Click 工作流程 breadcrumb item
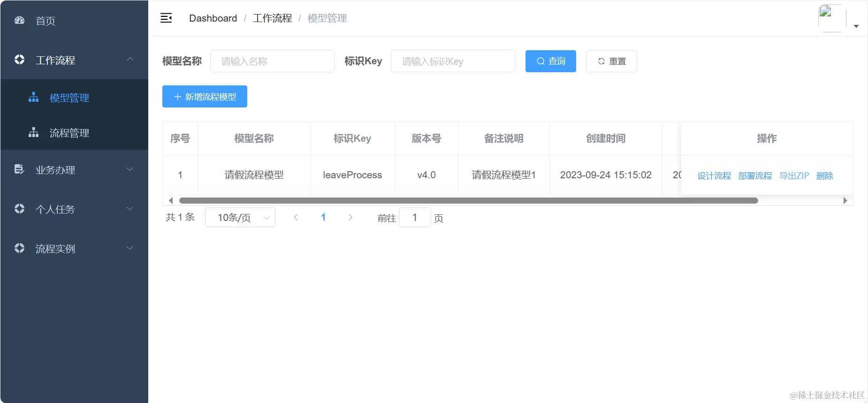868x403 pixels. tap(272, 18)
